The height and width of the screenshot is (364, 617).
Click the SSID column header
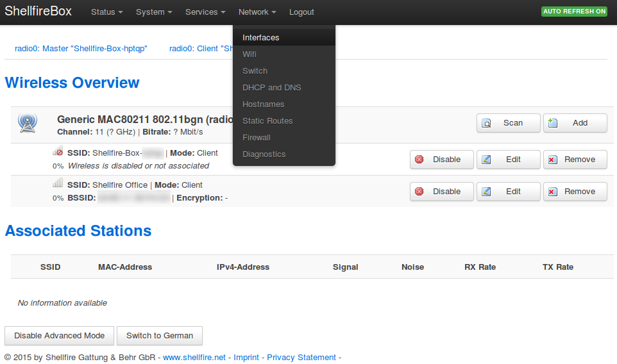pos(51,267)
